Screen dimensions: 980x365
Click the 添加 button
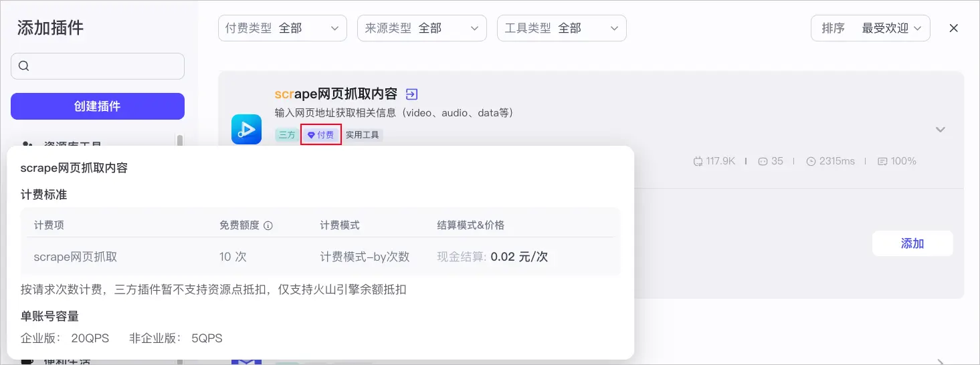tap(912, 243)
